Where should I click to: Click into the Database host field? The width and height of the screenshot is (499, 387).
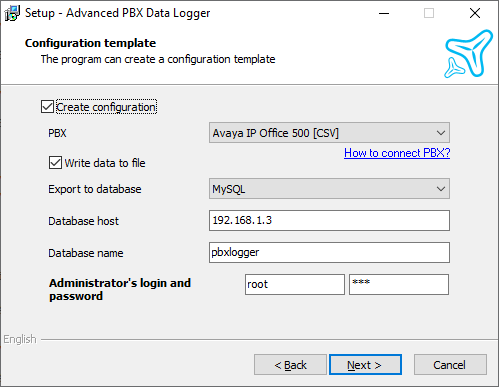[329, 220]
